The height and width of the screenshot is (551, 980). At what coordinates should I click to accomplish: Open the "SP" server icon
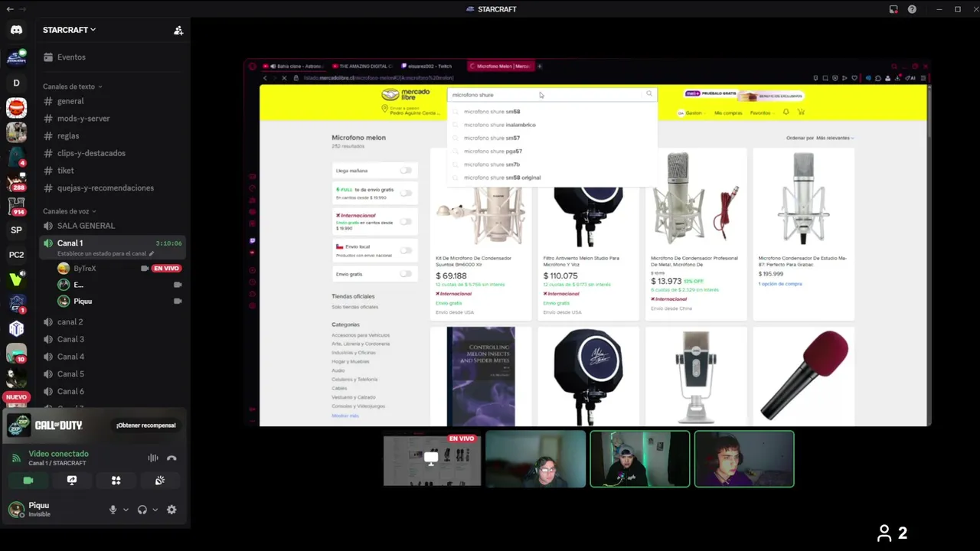(16, 230)
